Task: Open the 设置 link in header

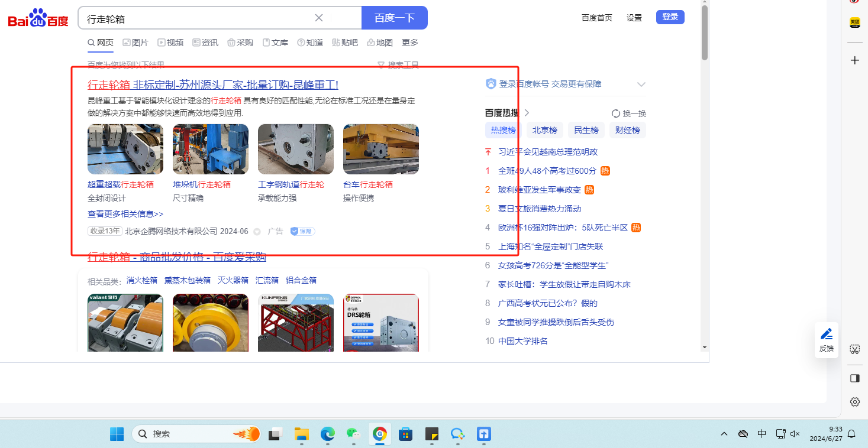Action: pos(634,18)
